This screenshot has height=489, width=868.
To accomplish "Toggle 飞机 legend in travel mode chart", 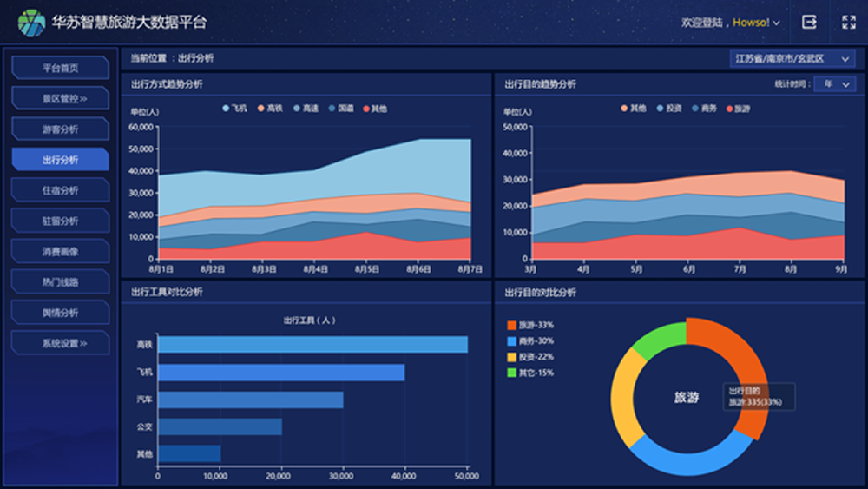I will click(x=234, y=109).
